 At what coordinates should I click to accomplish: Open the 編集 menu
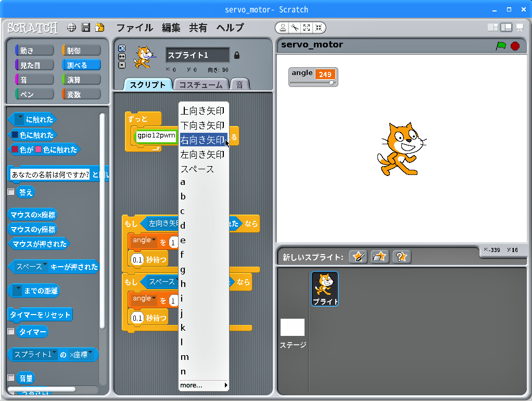click(x=171, y=28)
